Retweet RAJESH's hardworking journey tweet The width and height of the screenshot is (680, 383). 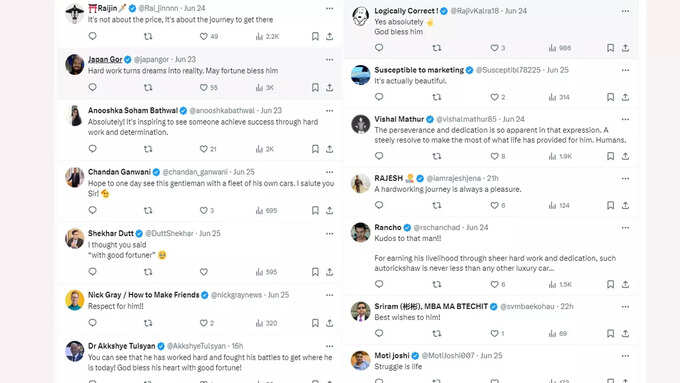pos(437,205)
